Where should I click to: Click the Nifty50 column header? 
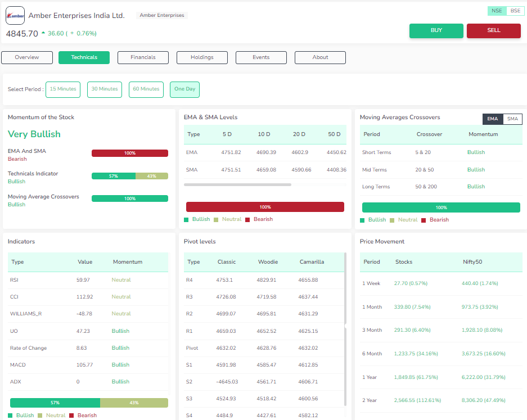pos(472,262)
